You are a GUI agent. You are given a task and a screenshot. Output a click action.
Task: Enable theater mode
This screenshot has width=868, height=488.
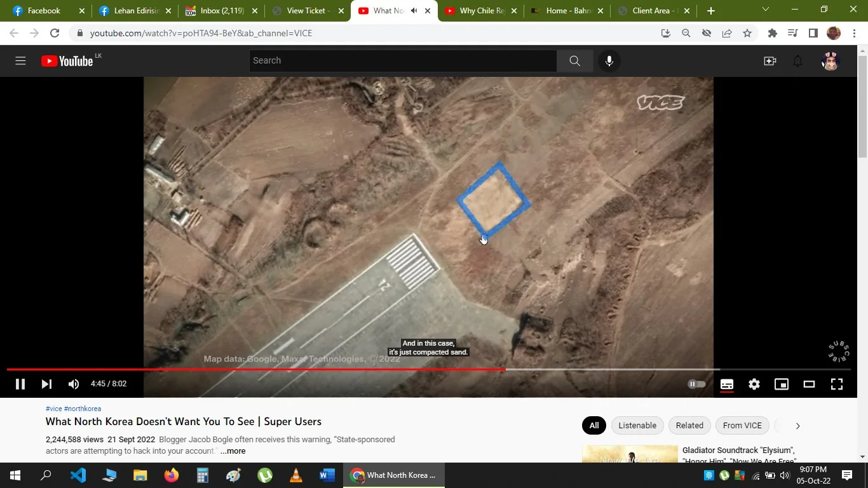(x=809, y=384)
